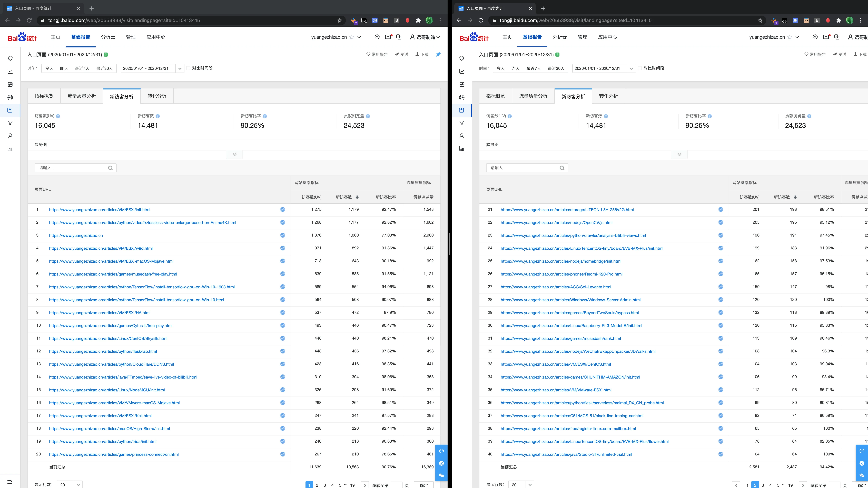Click the 跳转至第 page number input left
This screenshot has height=488, width=868.
point(396,485)
